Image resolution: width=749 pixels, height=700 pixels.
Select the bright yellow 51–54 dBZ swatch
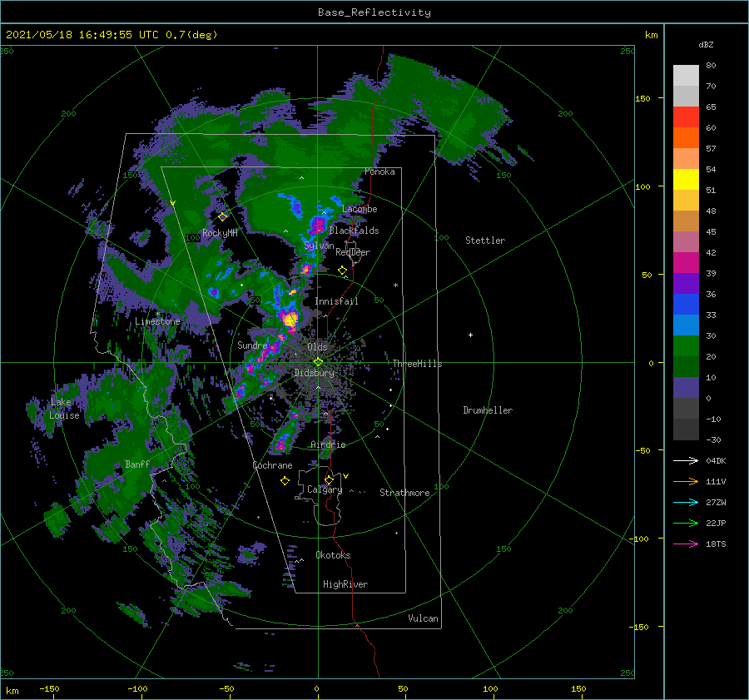point(686,180)
